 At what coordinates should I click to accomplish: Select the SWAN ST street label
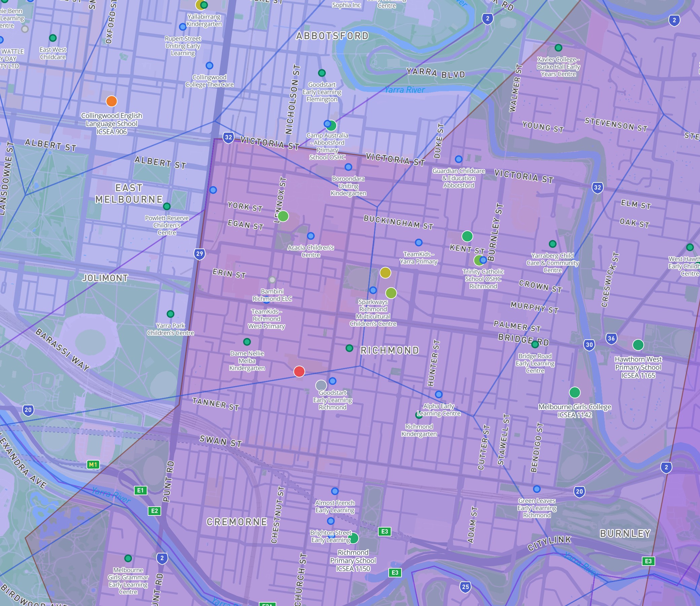221,441
